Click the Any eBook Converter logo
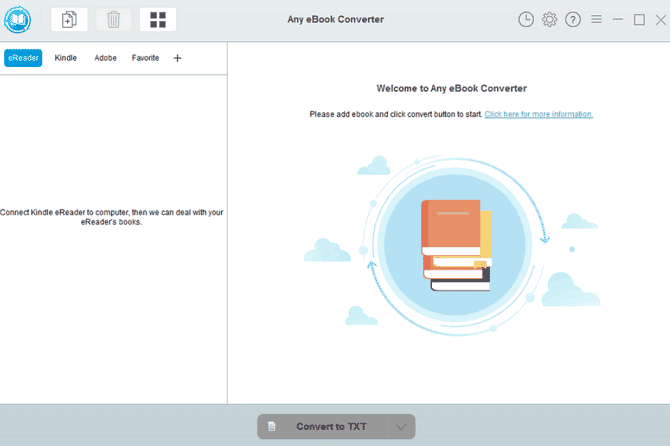The image size is (670, 446). click(x=18, y=20)
